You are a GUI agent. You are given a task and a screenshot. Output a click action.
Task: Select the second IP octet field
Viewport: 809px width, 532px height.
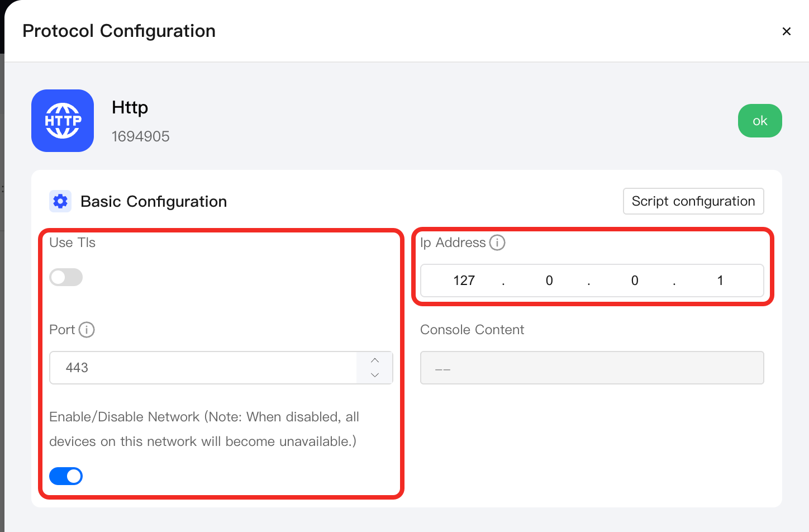click(x=549, y=281)
